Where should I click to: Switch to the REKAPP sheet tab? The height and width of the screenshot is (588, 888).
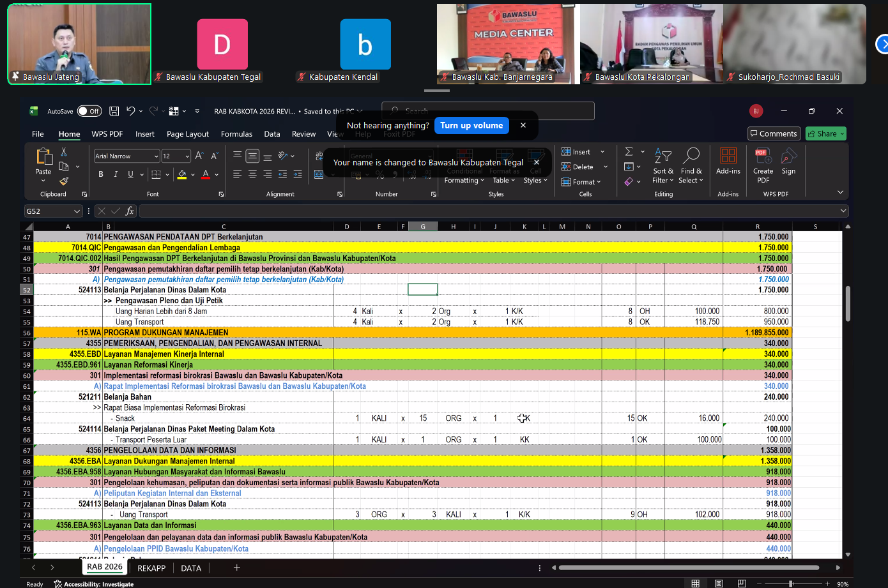[151, 568]
